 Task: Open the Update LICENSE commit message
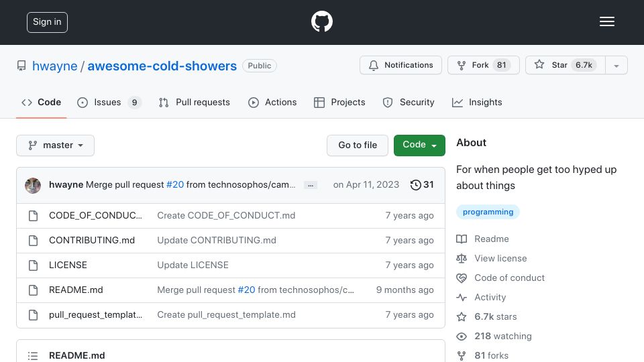coord(193,265)
